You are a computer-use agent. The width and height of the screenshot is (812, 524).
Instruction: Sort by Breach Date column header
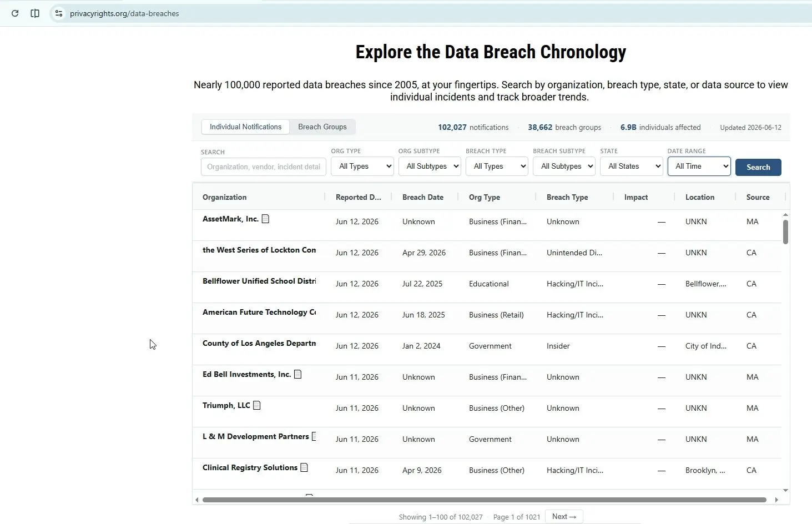(423, 197)
